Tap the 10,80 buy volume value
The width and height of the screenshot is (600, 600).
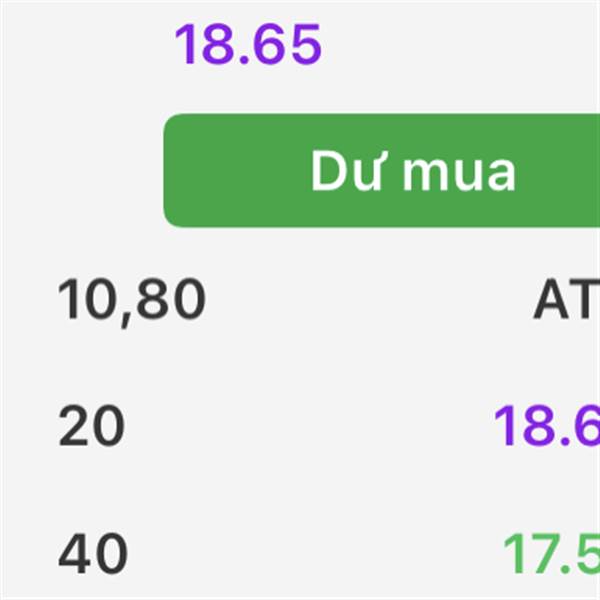click(x=131, y=300)
